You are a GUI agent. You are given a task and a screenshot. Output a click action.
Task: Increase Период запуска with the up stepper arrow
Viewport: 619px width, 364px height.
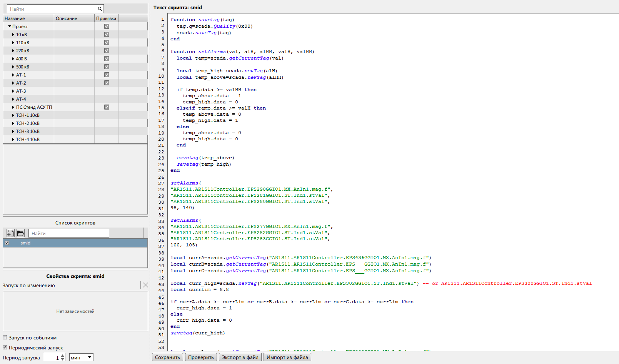[x=63, y=355]
